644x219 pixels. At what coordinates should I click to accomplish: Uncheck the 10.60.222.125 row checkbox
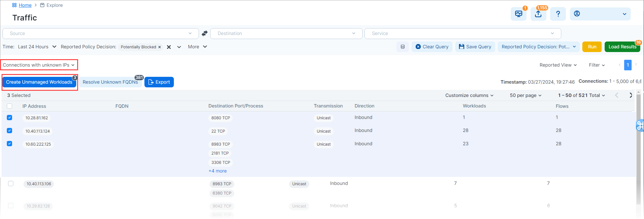point(10,144)
